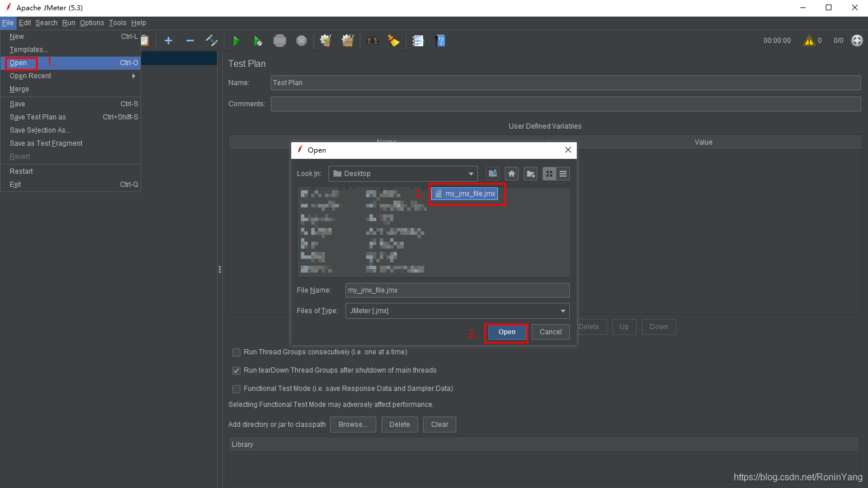Open the Help menu
868x488 pixels.
(x=139, y=23)
